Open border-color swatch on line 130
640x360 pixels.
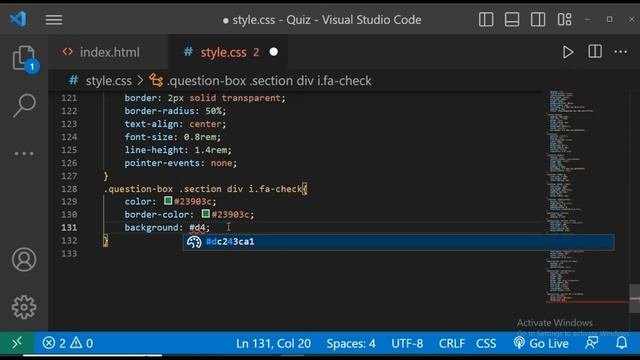pyautogui.click(x=205, y=214)
